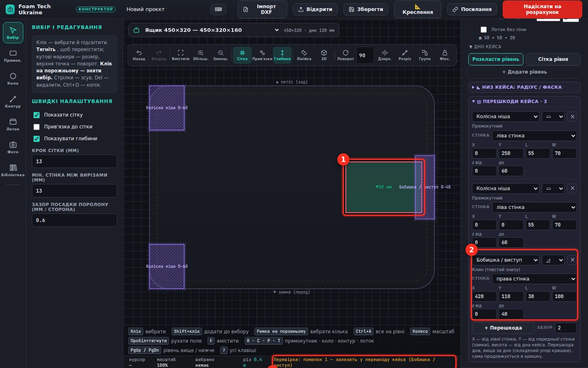Select the Лоток tray tool
This screenshot has width=588, height=368.
(13, 124)
